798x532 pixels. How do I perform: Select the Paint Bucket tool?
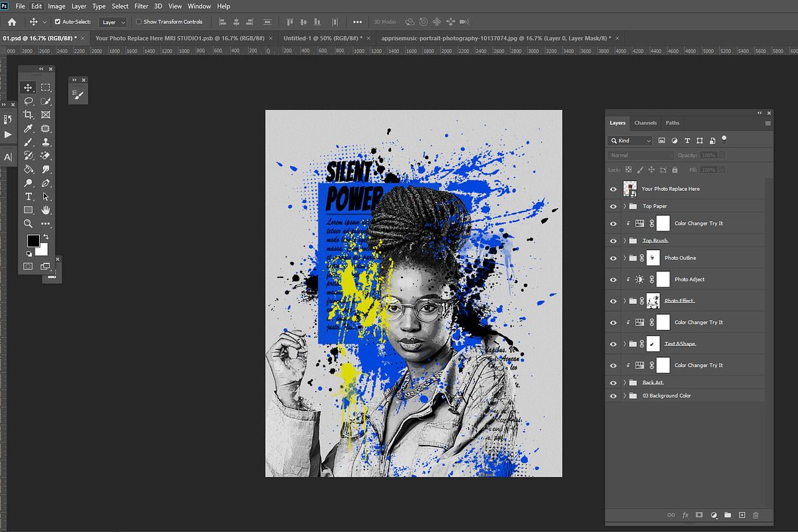(29, 170)
